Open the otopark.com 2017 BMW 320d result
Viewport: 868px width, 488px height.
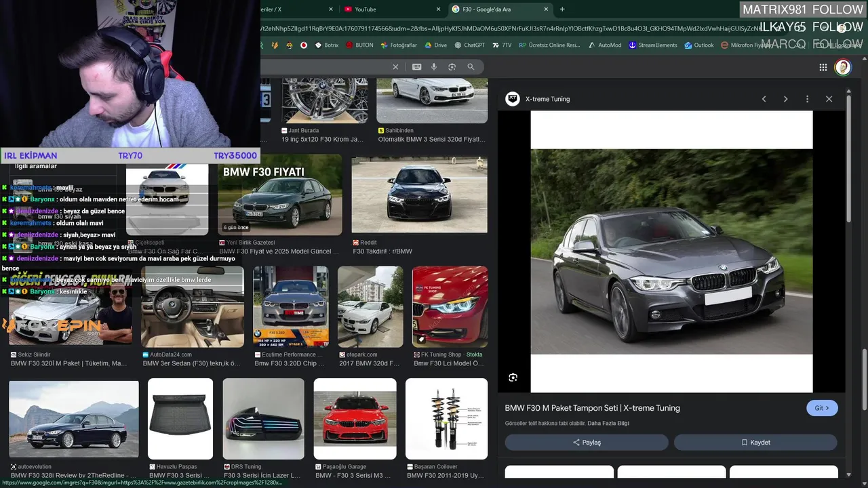coord(370,307)
